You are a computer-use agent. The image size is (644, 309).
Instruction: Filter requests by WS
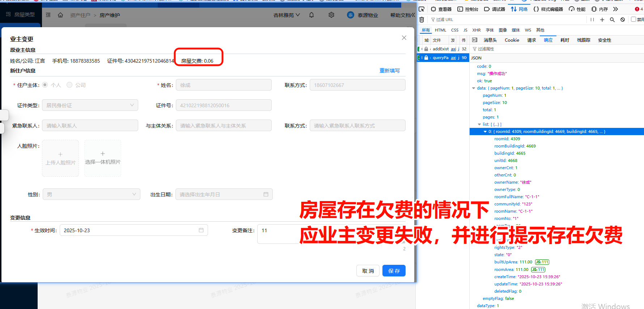click(x=528, y=30)
